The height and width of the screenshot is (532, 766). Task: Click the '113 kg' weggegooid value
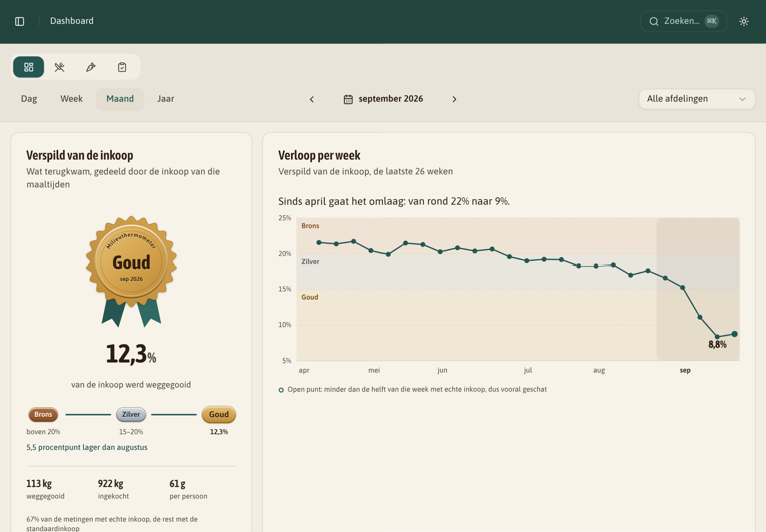click(39, 484)
